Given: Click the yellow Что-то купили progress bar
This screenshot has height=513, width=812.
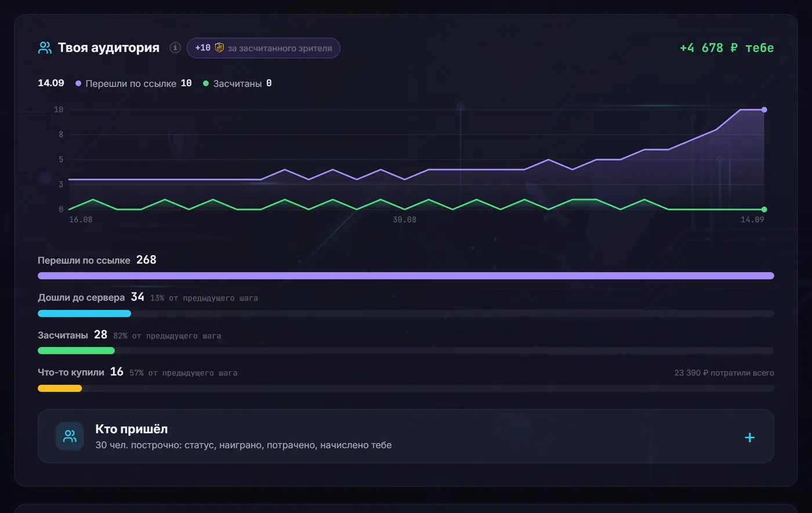Looking at the screenshot, I should (60, 388).
